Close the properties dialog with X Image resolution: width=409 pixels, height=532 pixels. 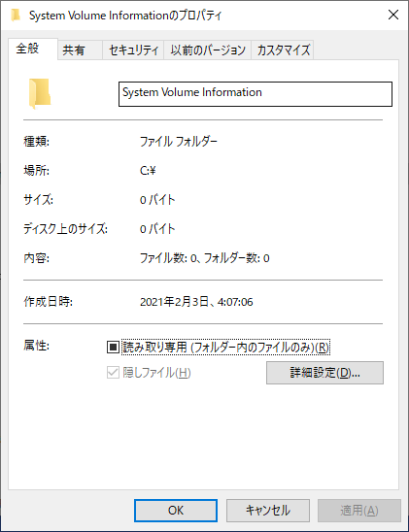point(393,15)
